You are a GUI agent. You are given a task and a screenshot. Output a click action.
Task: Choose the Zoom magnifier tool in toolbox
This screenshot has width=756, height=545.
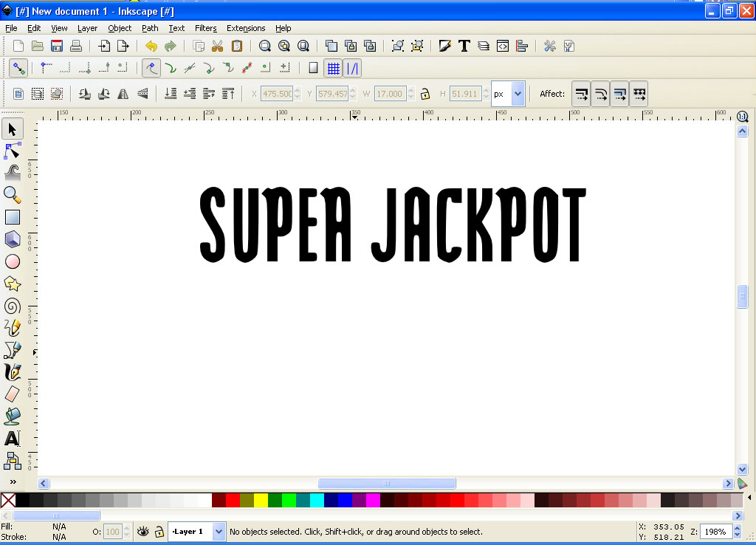pyautogui.click(x=12, y=195)
